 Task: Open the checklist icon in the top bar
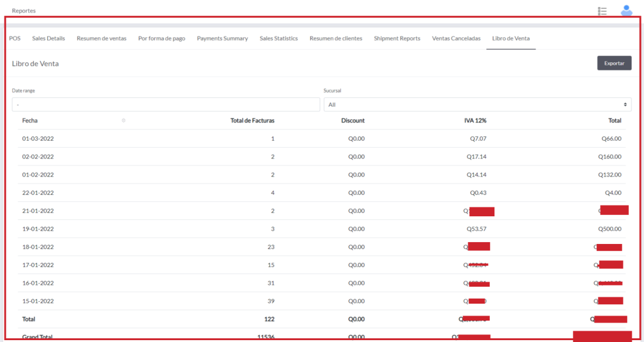602,11
